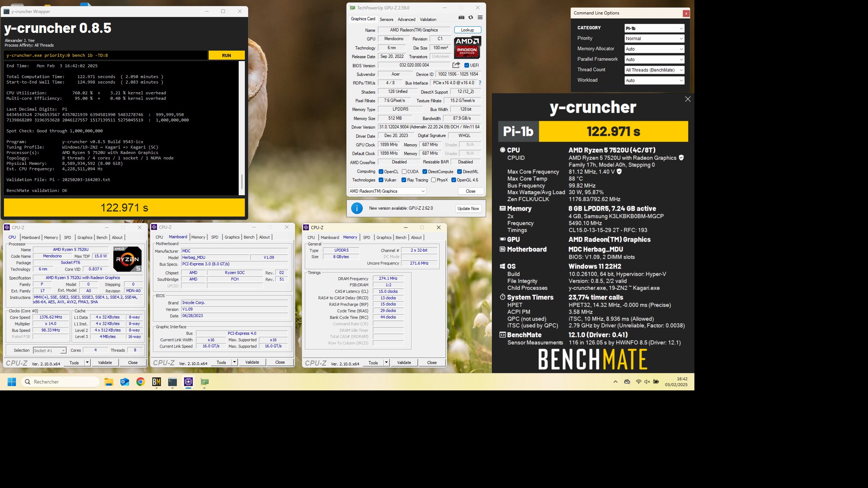Toggle the Vulkan checkbox

(381, 180)
